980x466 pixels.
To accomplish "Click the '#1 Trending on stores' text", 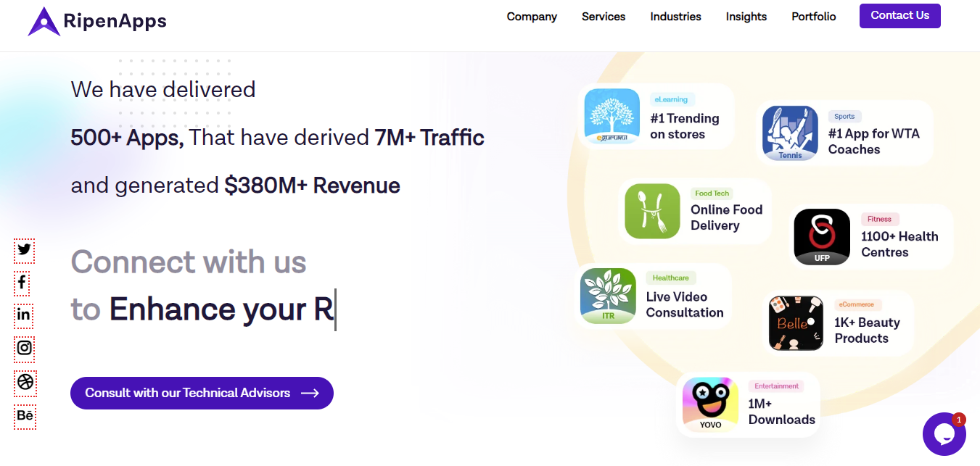I will [x=685, y=126].
